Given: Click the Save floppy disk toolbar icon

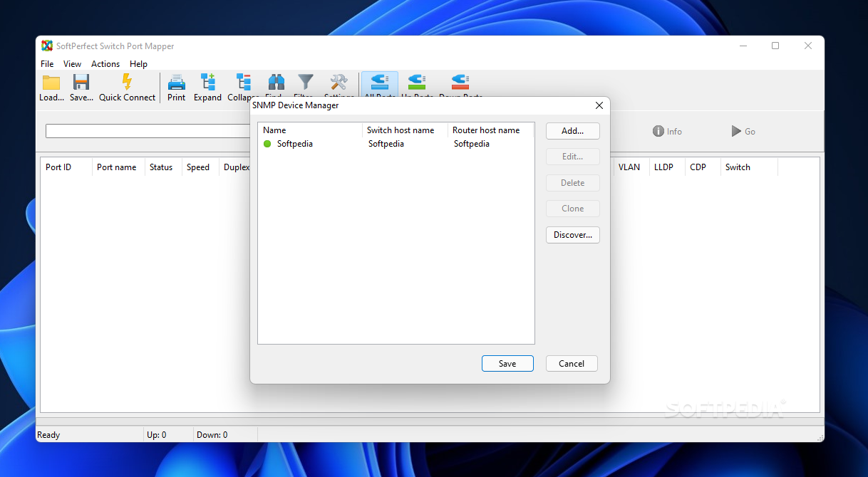Looking at the screenshot, I should pos(81,82).
